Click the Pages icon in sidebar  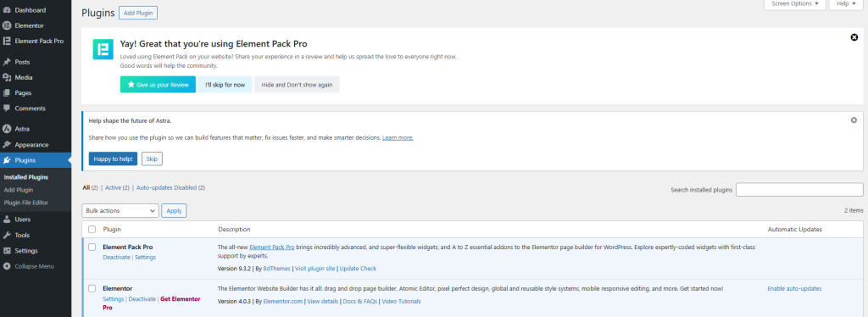click(x=7, y=93)
